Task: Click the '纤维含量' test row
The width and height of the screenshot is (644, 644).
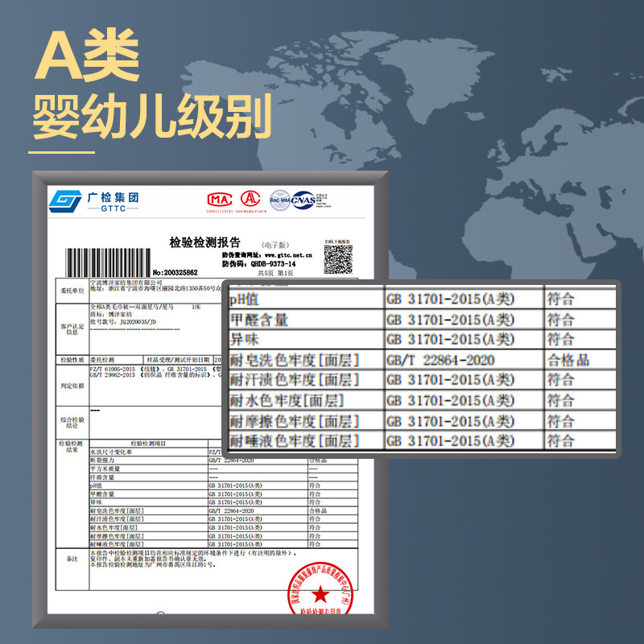Action: pyautogui.click(x=102, y=477)
